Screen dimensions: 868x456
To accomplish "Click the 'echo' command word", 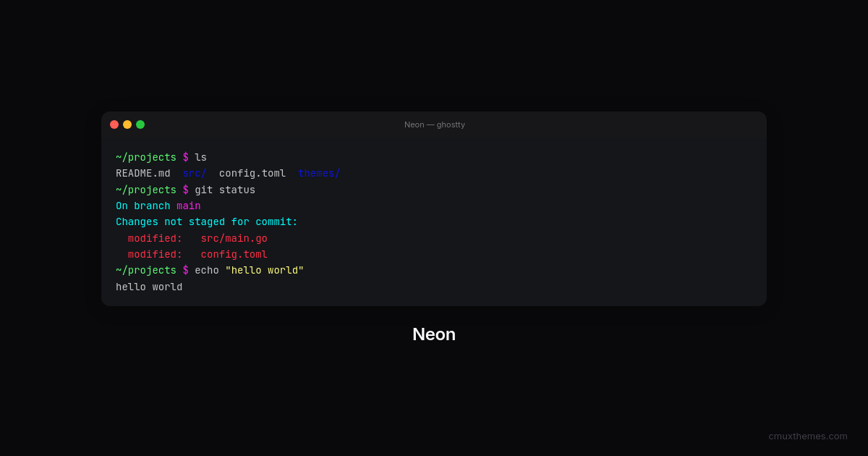I will pyautogui.click(x=207, y=271).
